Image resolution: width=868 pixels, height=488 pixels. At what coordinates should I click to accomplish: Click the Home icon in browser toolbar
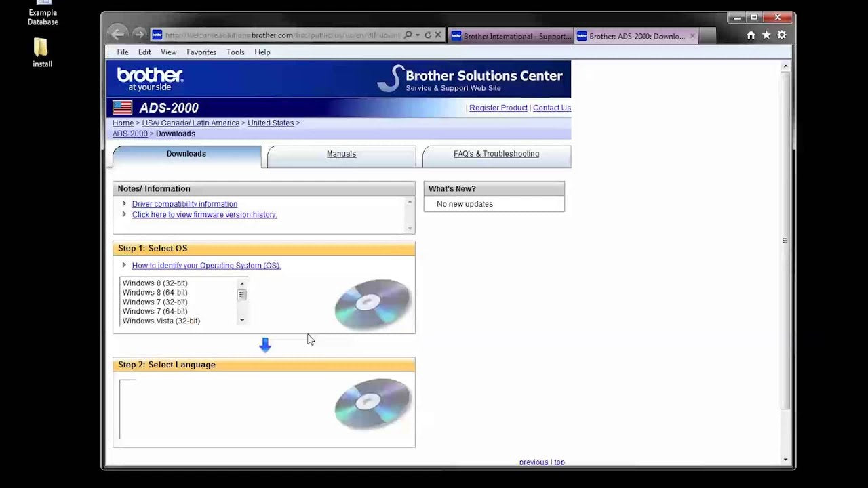(x=751, y=35)
